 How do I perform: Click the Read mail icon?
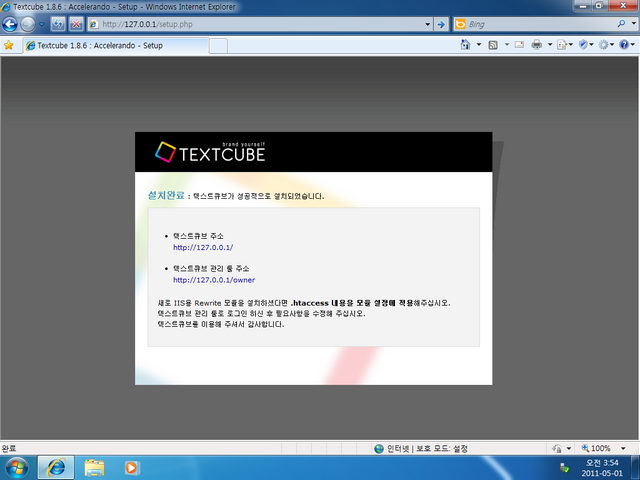point(519,44)
